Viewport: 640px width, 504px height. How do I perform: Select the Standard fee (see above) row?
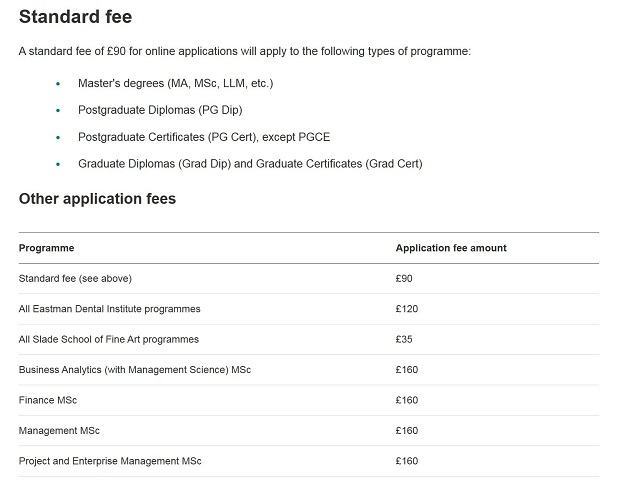(309, 279)
